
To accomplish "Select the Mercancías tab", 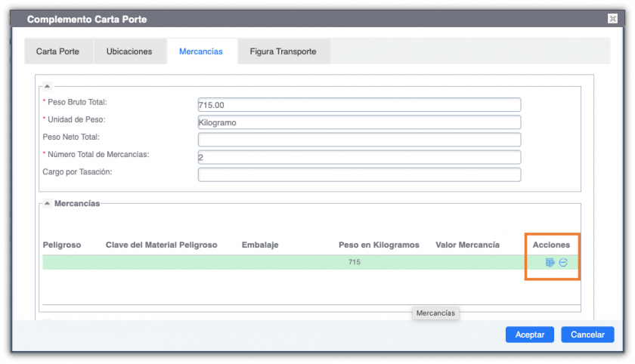I will (x=200, y=51).
